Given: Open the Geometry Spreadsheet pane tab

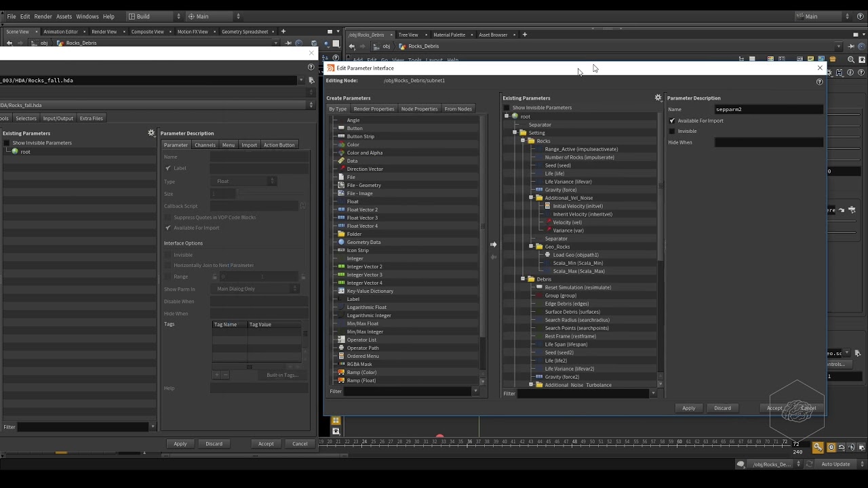Looking at the screenshot, I should coord(245,32).
